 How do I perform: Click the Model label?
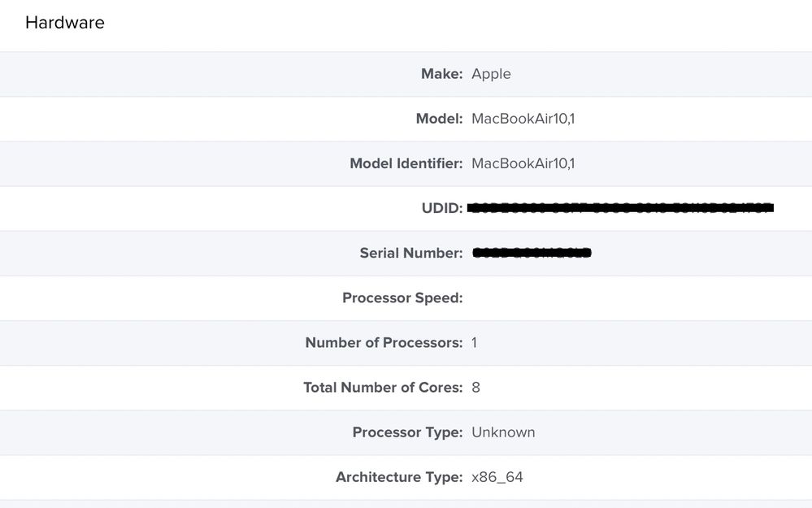[x=439, y=119]
